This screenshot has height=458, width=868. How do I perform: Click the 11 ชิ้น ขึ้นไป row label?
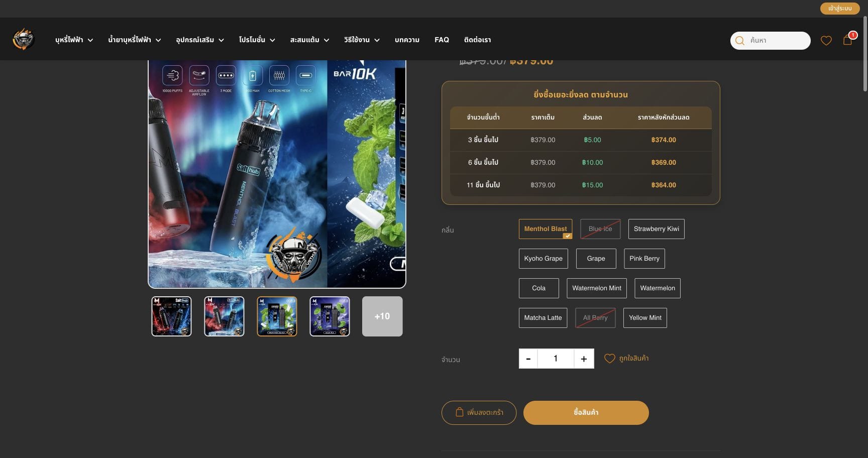[483, 185]
